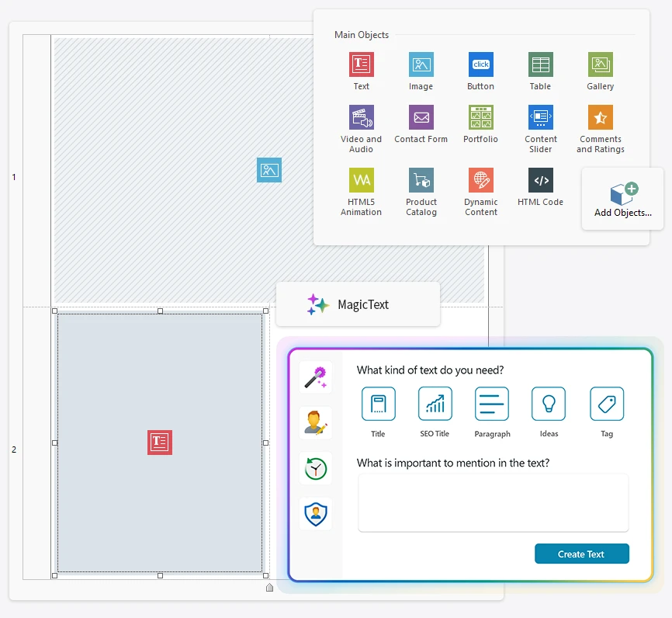Choose the Video and Audio object
This screenshot has height=618, width=672.
(361, 118)
